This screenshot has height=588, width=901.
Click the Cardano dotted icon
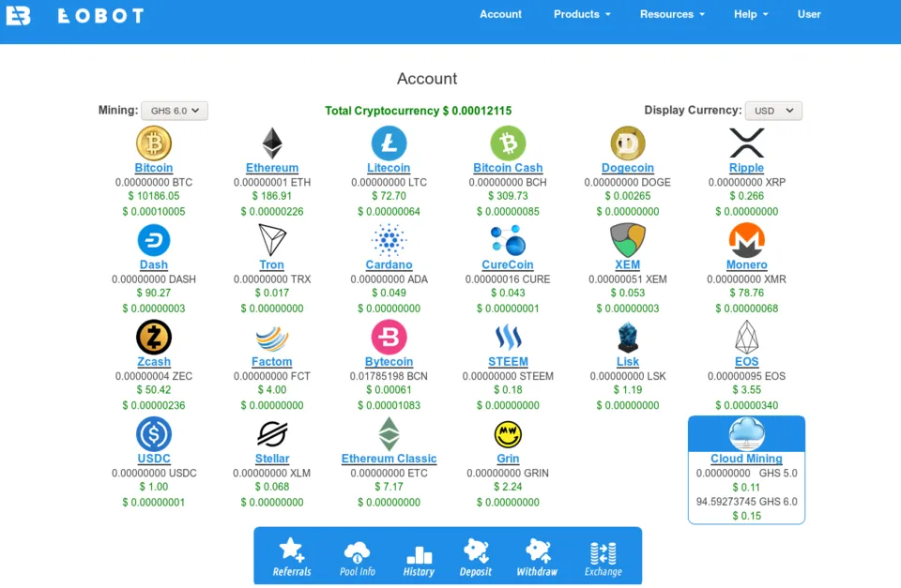[389, 240]
